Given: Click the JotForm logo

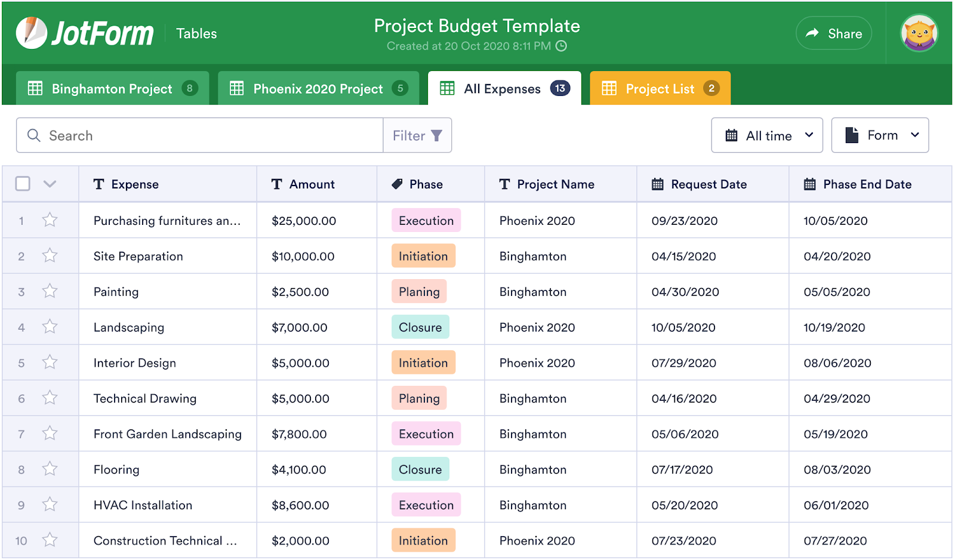Looking at the screenshot, I should [85, 33].
